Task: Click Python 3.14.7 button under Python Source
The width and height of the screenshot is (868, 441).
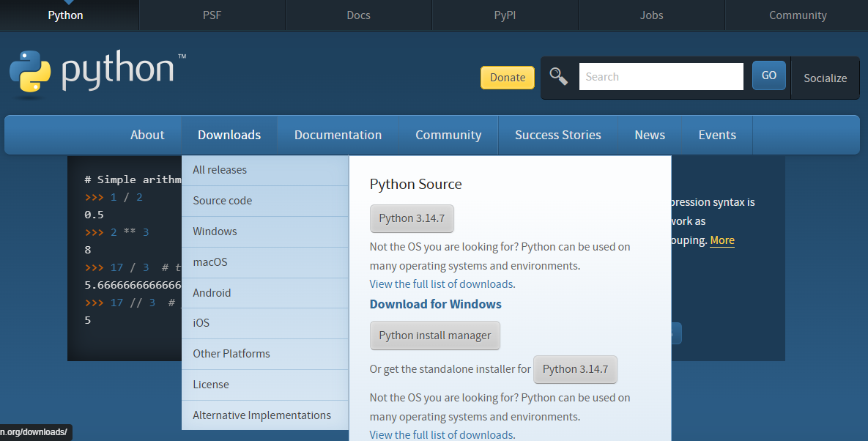Action: 412,218
